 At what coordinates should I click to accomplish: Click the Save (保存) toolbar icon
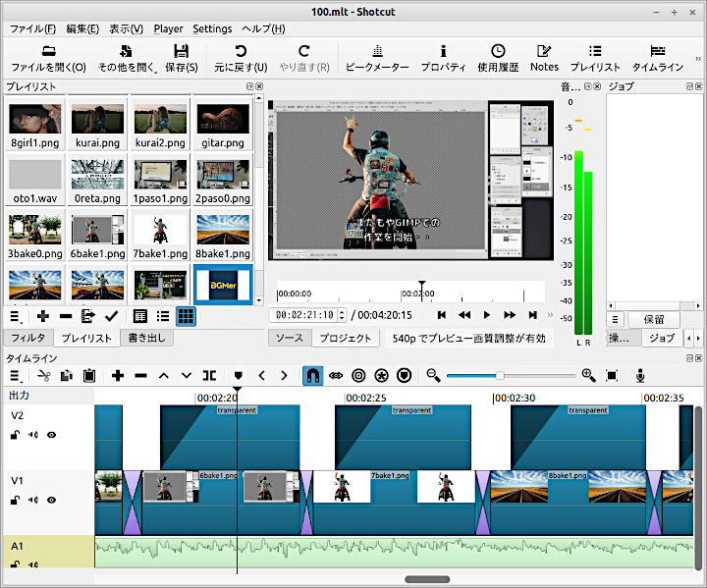click(181, 58)
